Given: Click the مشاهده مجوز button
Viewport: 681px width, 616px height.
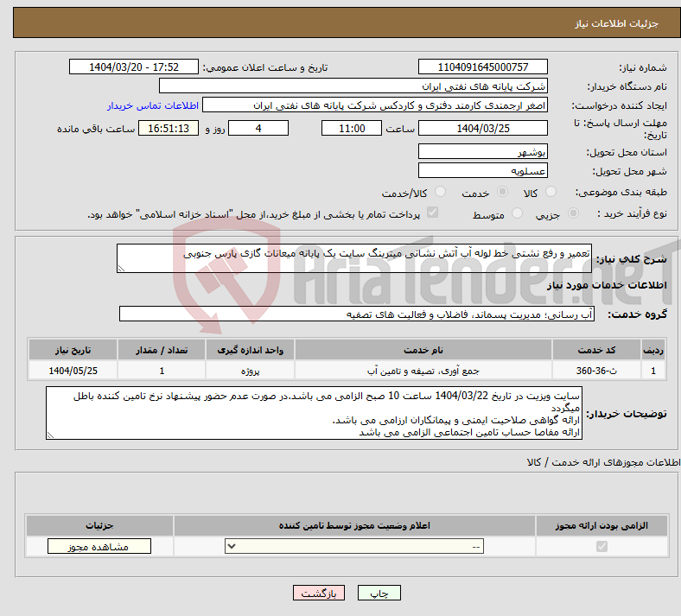Looking at the screenshot, I should [99, 547].
